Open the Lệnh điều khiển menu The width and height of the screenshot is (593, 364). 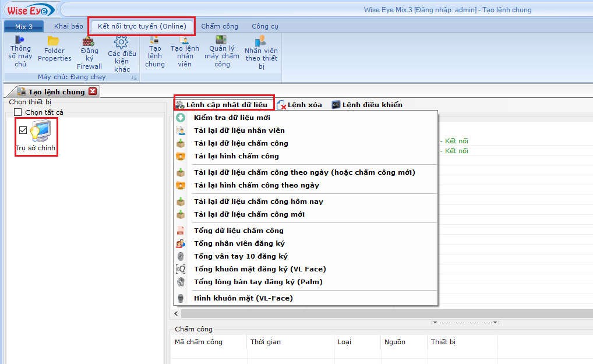tap(367, 105)
